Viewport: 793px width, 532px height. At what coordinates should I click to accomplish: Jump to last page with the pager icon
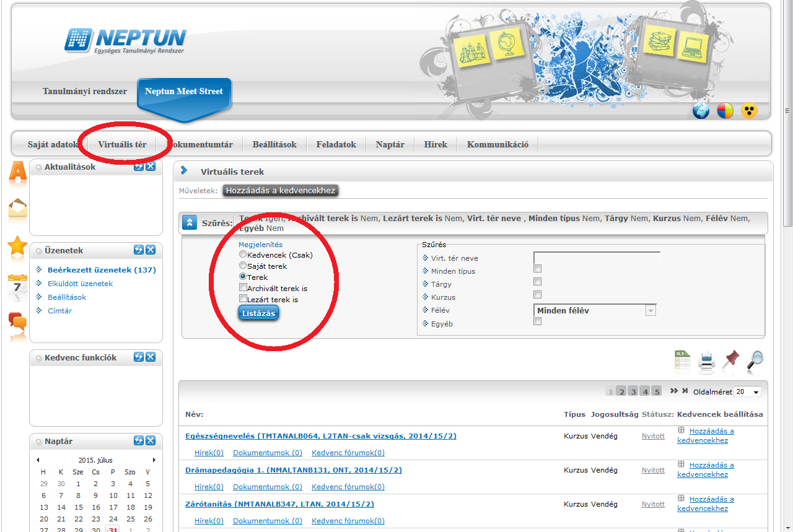click(x=685, y=391)
